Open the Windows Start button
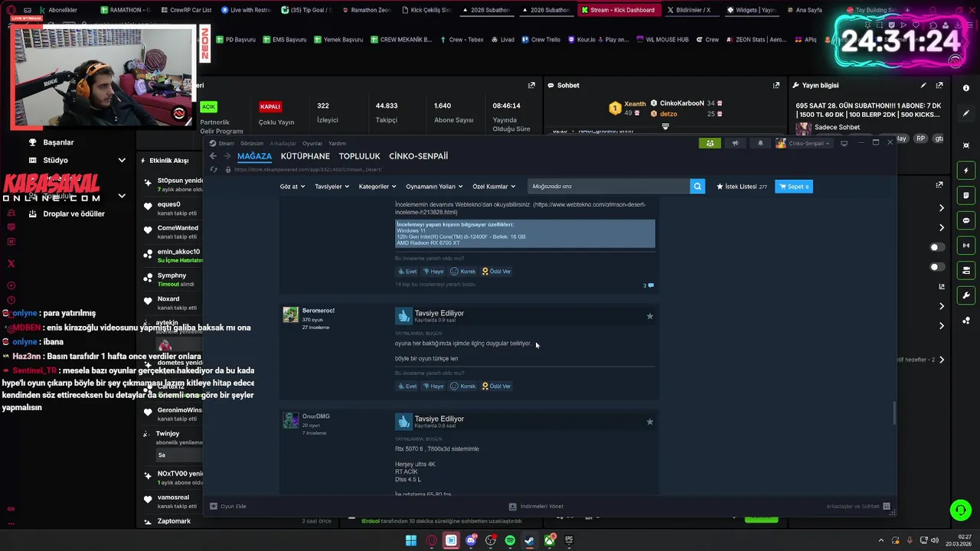The height and width of the screenshot is (551, 980). click(411, 540)
